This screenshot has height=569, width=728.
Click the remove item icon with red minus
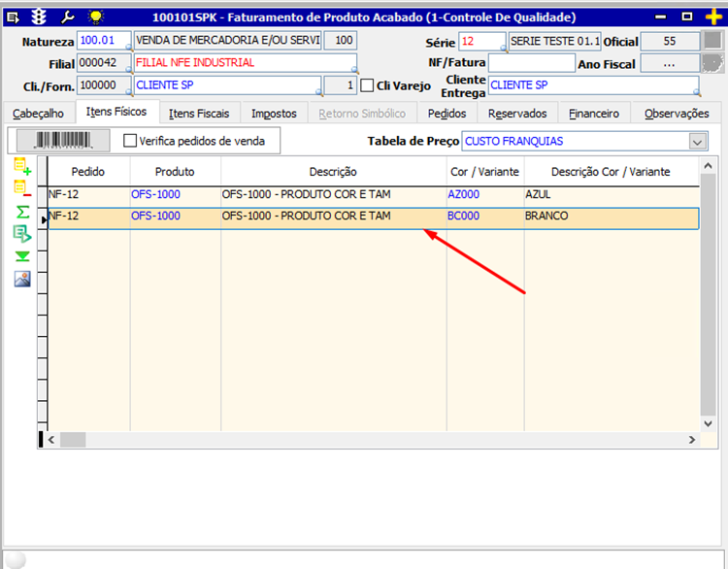[22, 188]
